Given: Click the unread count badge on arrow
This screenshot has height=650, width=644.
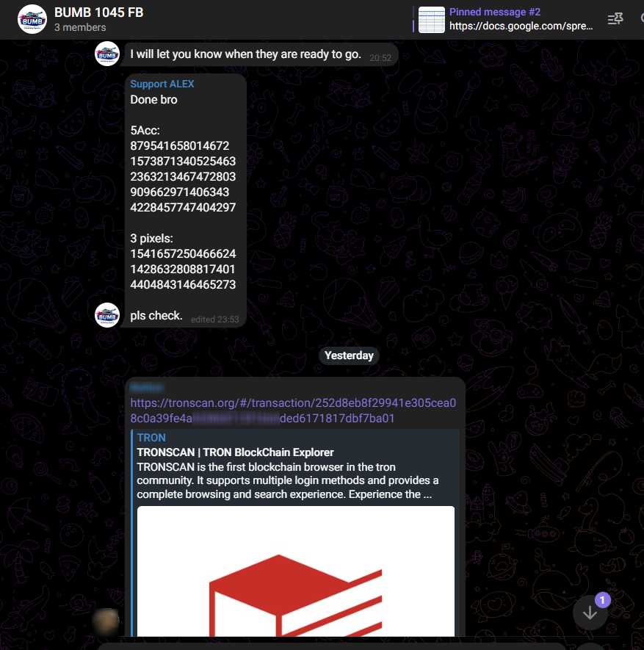Looking at the screenshot, I should coord(603,600).
